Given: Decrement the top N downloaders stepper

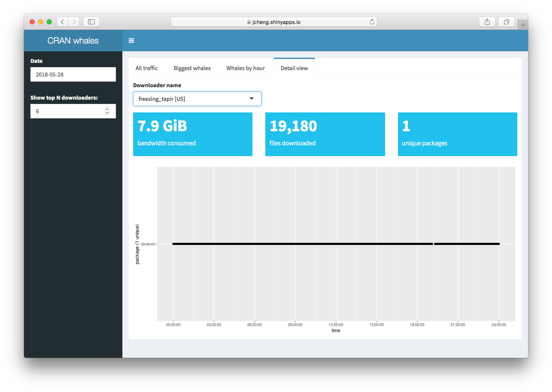Looking at the screenshot, I should pos(107,113).
